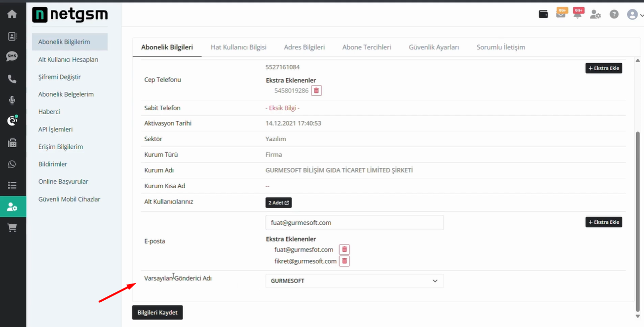Click the phone number 5527161084

(283, 67)
